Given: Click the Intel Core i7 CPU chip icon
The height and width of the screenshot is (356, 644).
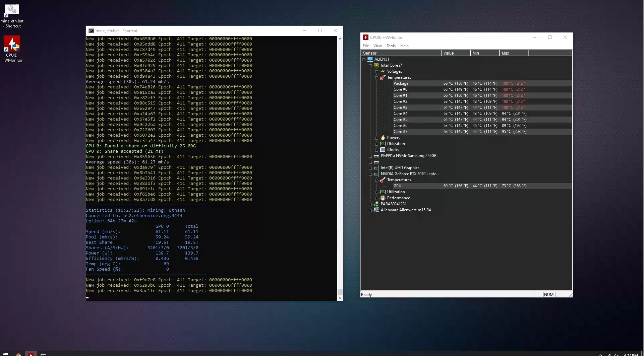Looking at the screenshot, I should click(x=376, y=65).
